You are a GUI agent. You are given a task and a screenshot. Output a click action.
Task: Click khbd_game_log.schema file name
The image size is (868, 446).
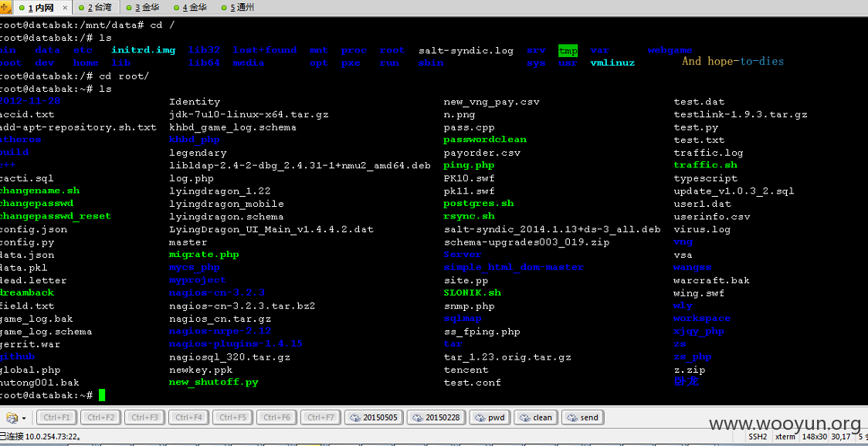[x=233, y=127]
